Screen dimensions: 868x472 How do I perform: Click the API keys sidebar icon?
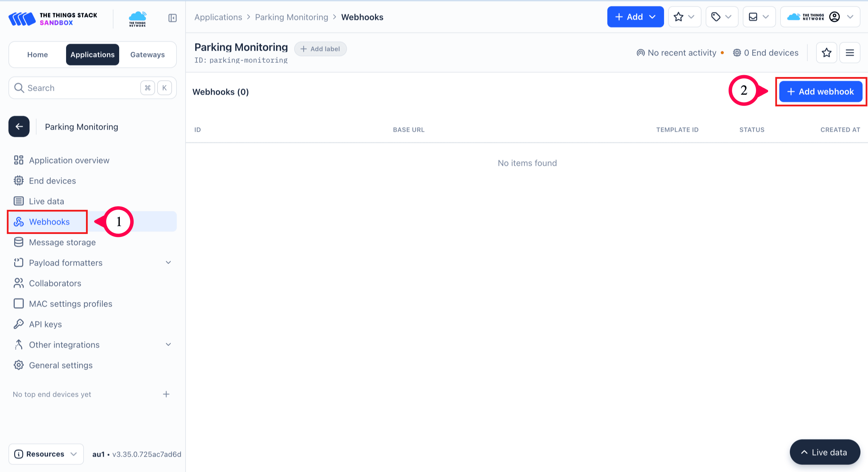19,324
